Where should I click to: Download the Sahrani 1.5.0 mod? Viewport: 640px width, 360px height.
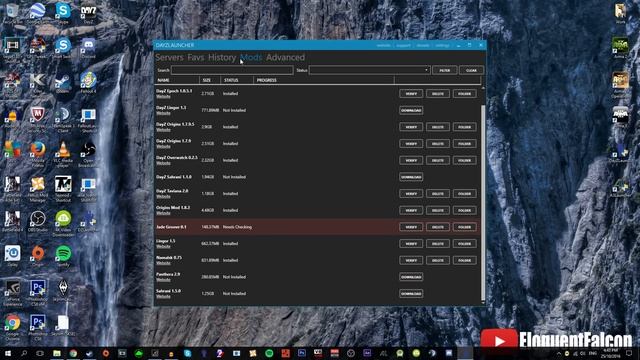click(x=411, y=294)
